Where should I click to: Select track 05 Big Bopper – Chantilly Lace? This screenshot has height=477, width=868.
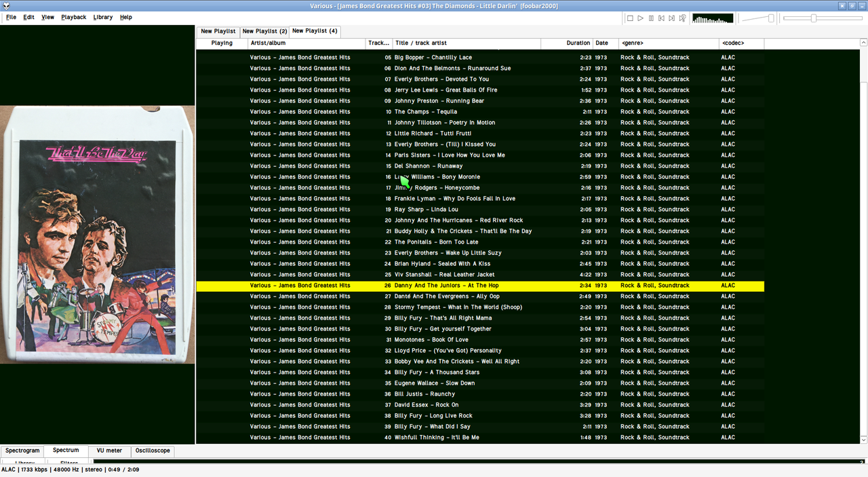click(480, 58)
